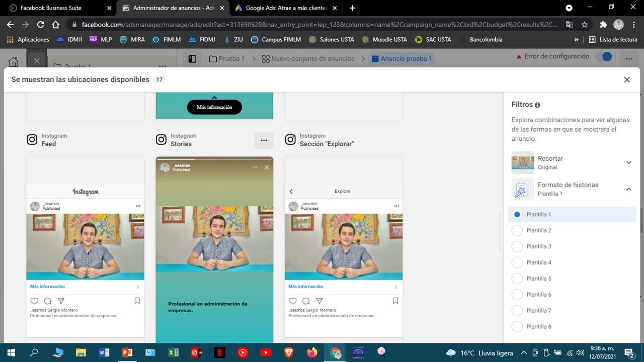Click the back arrow in Explore preview
This screenshot has height=362, width=644.
tap(291, 192)
